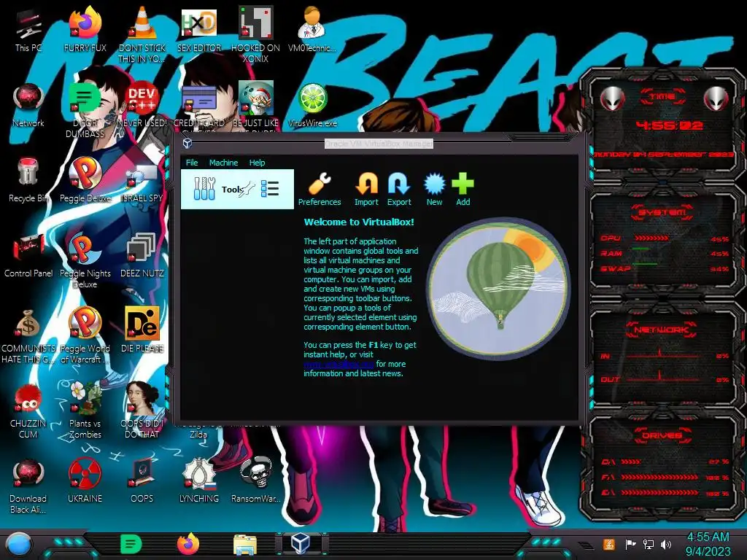Click the RAM usage bar in widget
This screenshot has height=560, width=747.
point(641,249)
